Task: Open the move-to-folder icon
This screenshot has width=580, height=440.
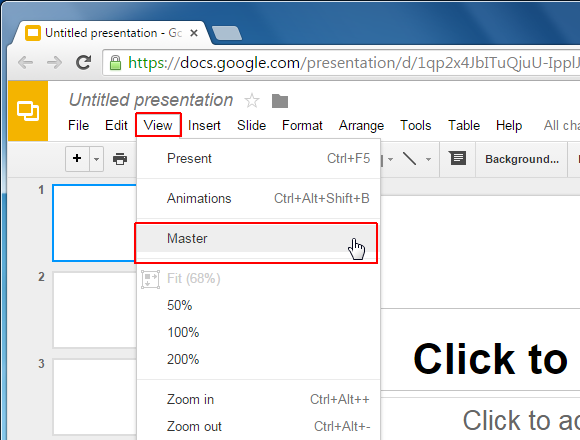Action: pyautogui.click(x=280, y=101)
